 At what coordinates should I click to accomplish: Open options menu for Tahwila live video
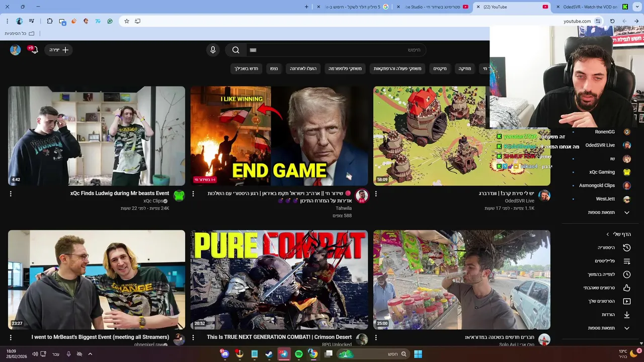[193, 194]
